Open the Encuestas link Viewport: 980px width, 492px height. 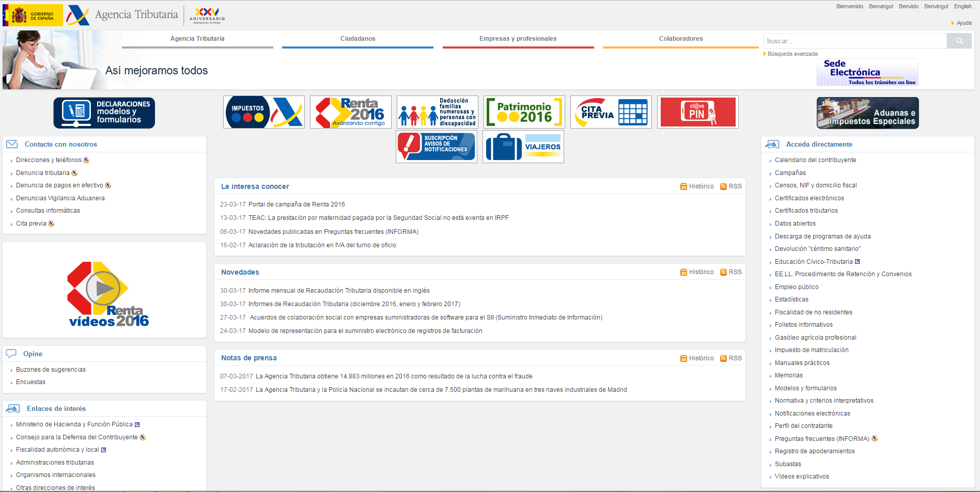pyautogui.click(x=30, y=382)
